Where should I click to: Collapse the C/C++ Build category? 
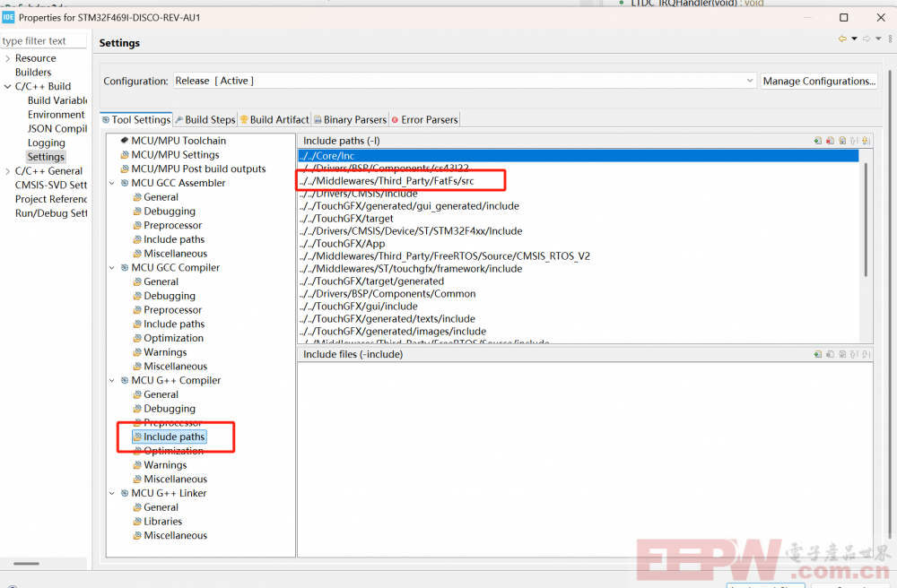coord(7,86)
